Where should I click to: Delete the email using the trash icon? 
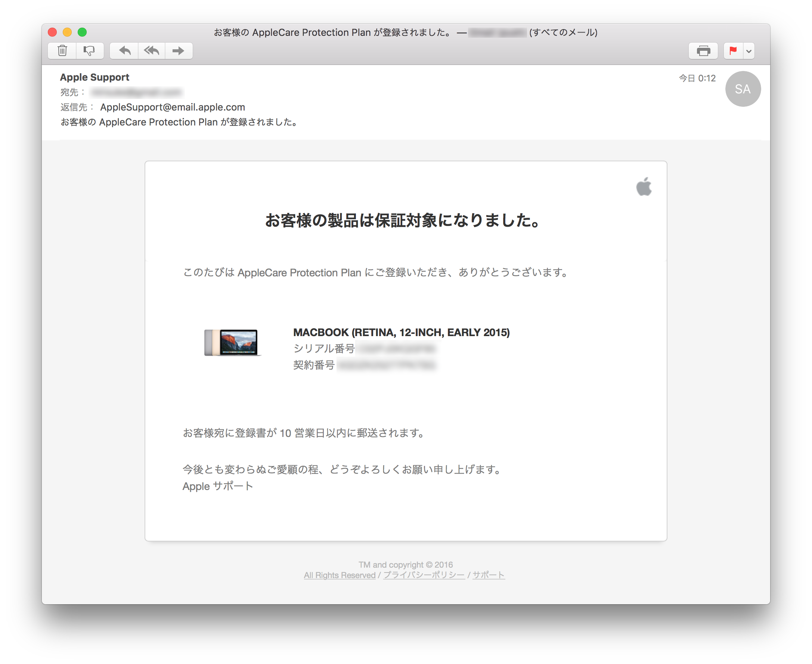click(62, 50)
